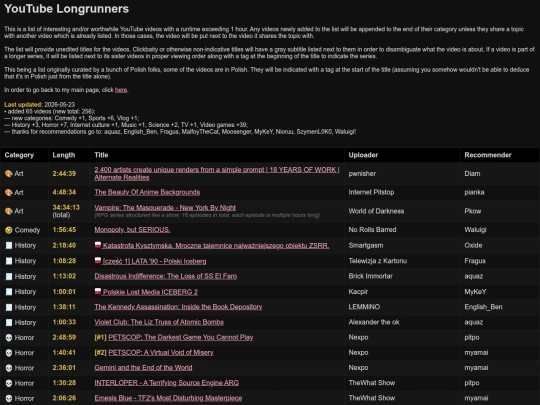The height and width of the screenshot is (405, 540).
Task: Open 'PETSCOP: The Darkest Game You Cannot Play'
Action: coord(180,337)
